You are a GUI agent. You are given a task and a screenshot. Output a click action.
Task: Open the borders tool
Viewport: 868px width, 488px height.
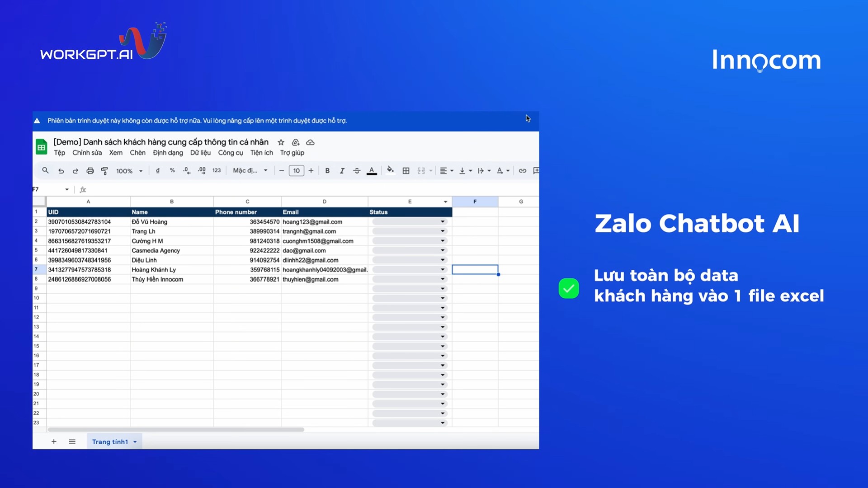pos(406,170)
